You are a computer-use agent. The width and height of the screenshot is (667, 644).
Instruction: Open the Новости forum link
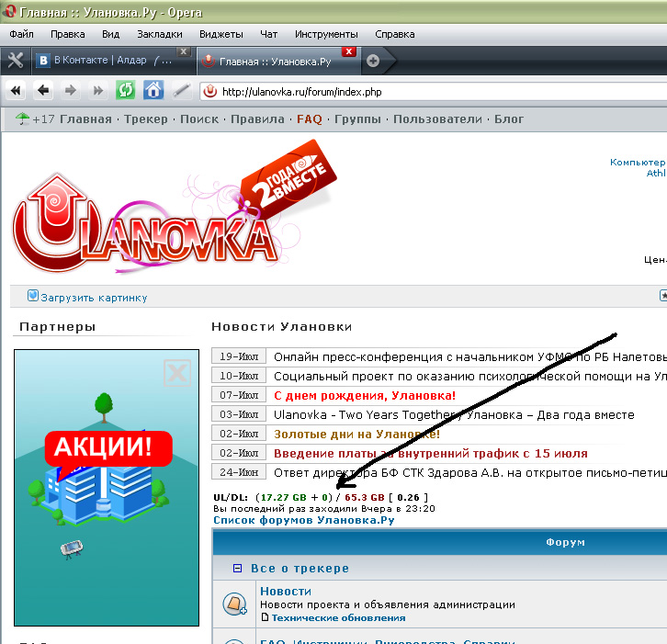point(286,592)
